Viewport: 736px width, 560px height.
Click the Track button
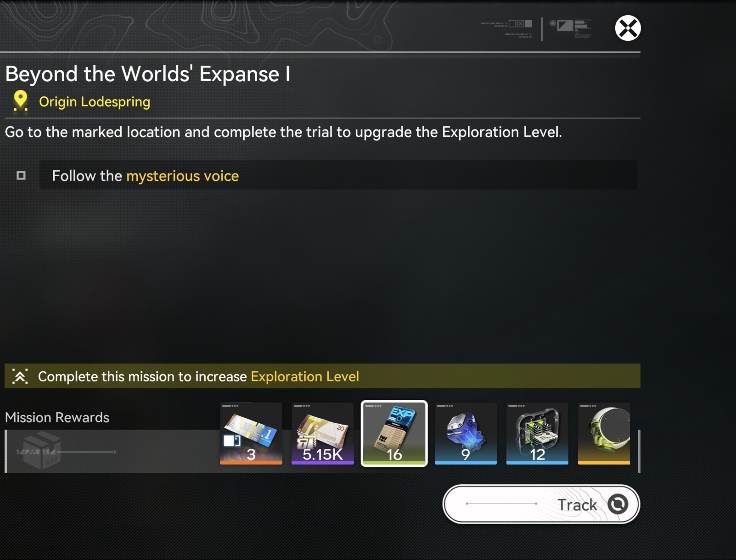point(541,504)
